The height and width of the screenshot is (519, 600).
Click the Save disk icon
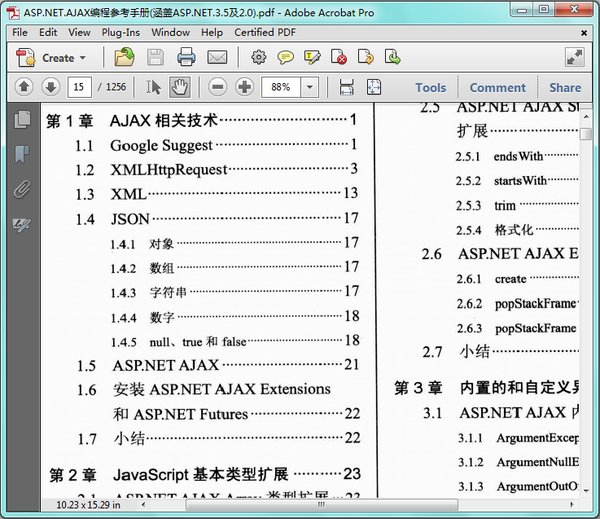click(x=155, y=57)
